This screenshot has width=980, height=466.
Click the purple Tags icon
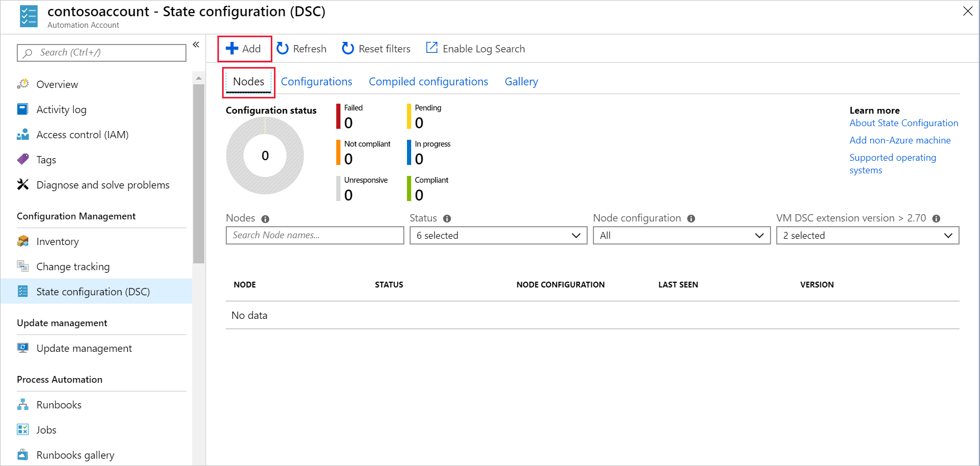pyautogui.click(x=23, y=159)
